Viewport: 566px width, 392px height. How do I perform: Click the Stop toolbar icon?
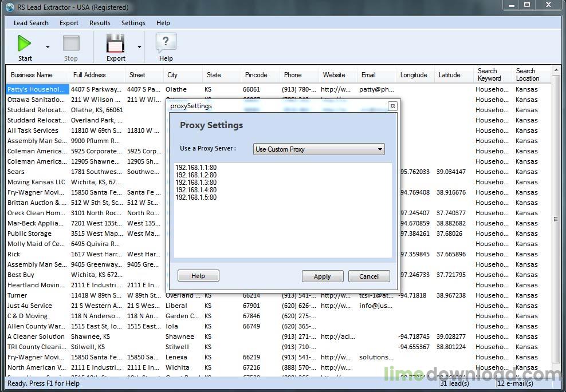(71, 43)
